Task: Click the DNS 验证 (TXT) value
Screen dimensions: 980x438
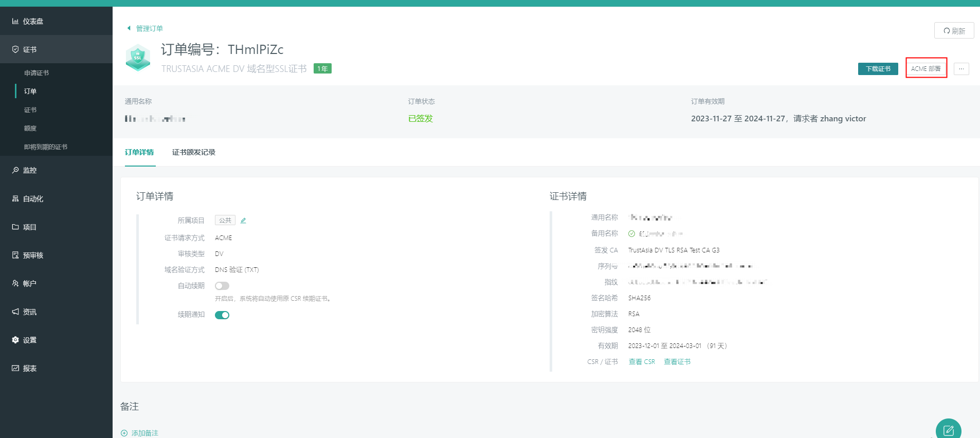Action: coord(237,270)
